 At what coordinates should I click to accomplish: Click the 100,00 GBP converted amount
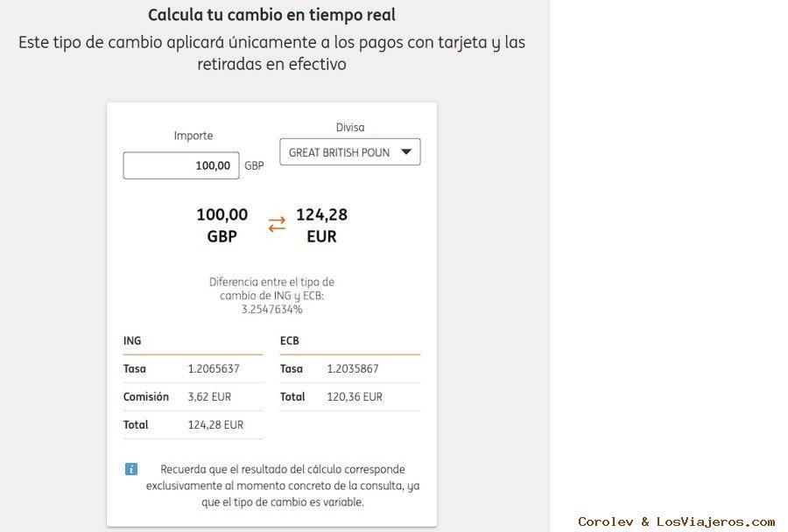pos(222,225)
